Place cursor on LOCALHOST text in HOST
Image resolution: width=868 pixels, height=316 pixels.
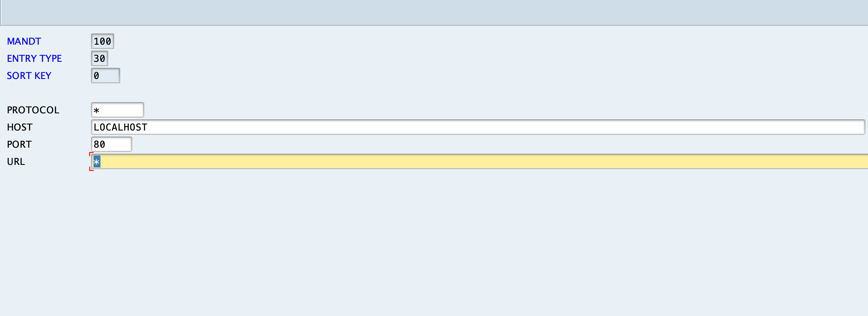click(121, 127)
